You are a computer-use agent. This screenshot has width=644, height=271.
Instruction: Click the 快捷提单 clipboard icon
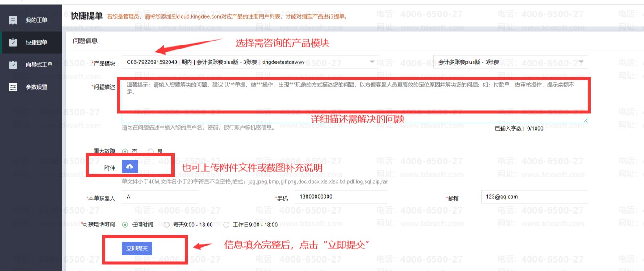tap(13, 42)
